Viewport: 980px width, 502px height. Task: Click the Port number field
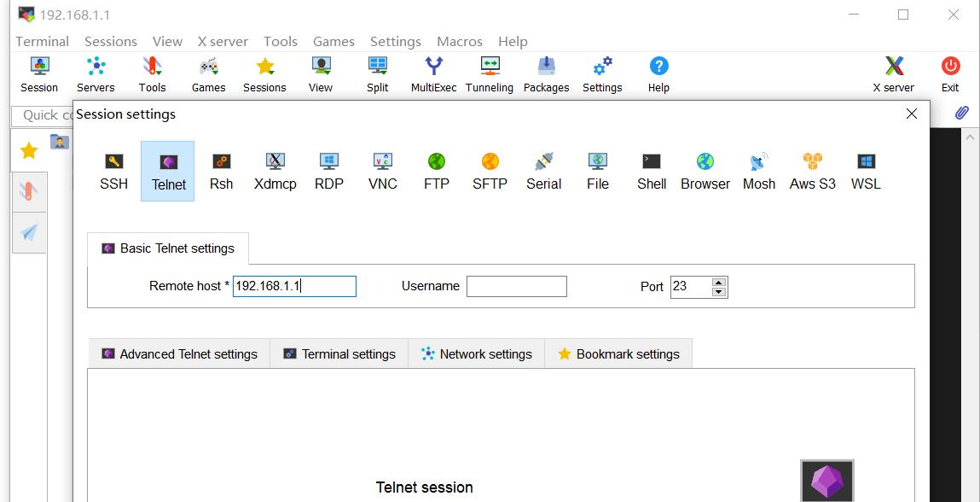coord(691,286)
